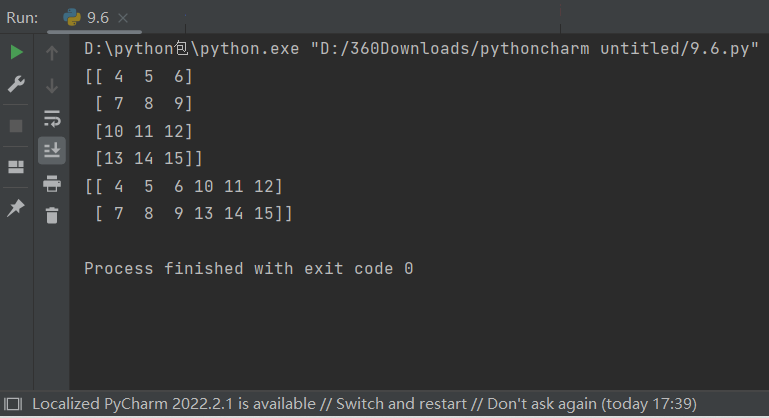
Task: Click the Restore Layout icon
Action: click(x=16, y=167)
